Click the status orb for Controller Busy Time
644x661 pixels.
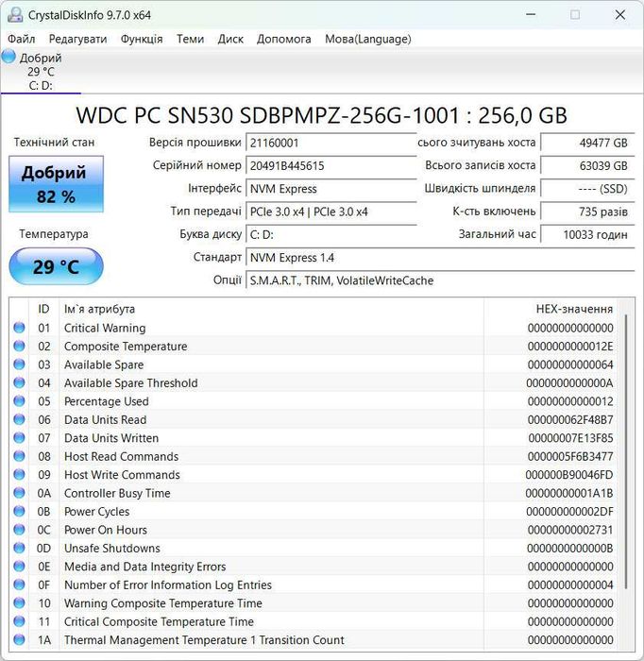[x=19, y=493]
